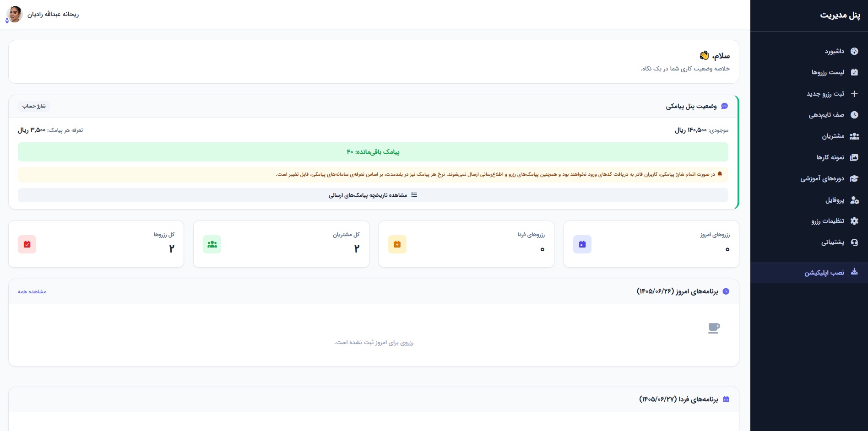Open پشتیبانی menu item
The height and width of the screenshot is (431, 868).
coord(809,242)
